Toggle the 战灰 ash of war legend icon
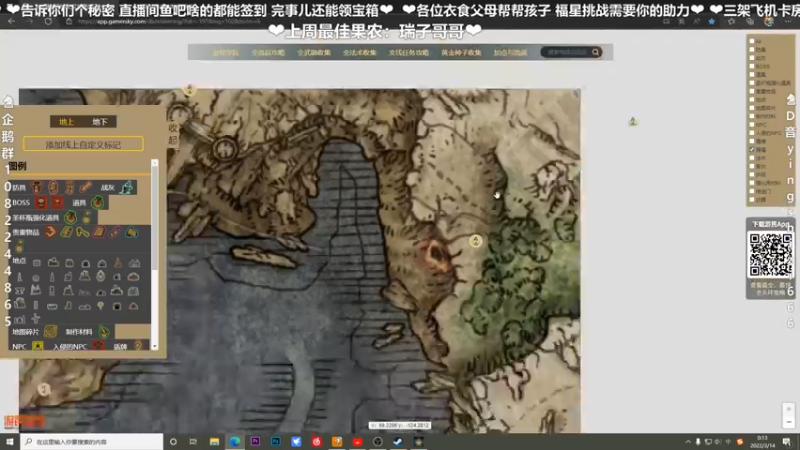This screenshot has height=450, width=800. tap(126, 187)
